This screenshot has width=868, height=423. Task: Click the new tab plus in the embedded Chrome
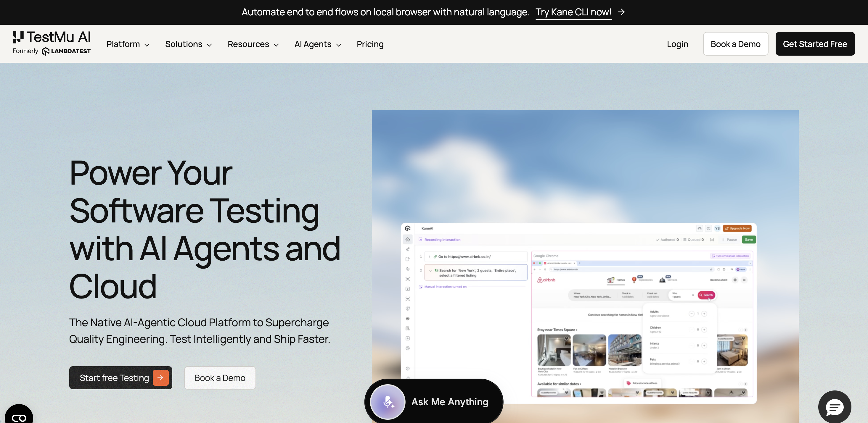click(x=580, y=263)
